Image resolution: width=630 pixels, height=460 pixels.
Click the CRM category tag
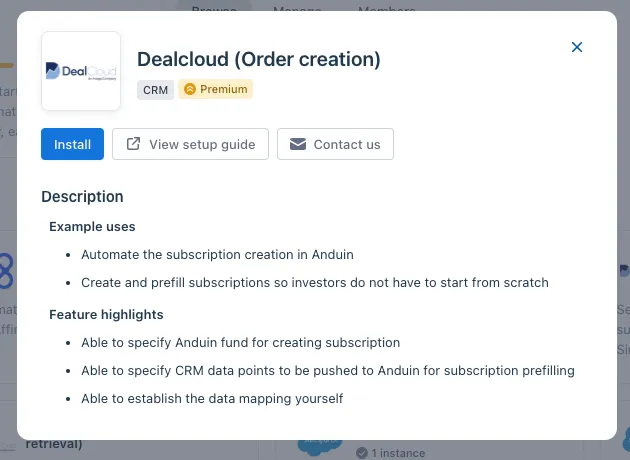(x=155, y=90)
